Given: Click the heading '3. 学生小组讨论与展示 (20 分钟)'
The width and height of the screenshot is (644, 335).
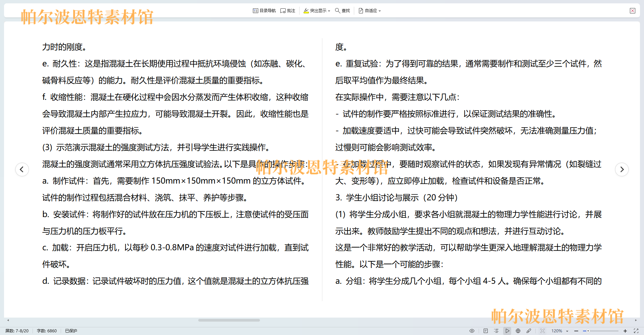Looking at the screenshot, I should click(397, 198).
